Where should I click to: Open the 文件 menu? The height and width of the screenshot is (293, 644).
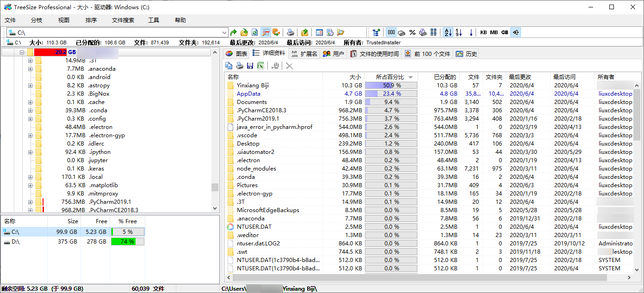[x=10, y=20]
